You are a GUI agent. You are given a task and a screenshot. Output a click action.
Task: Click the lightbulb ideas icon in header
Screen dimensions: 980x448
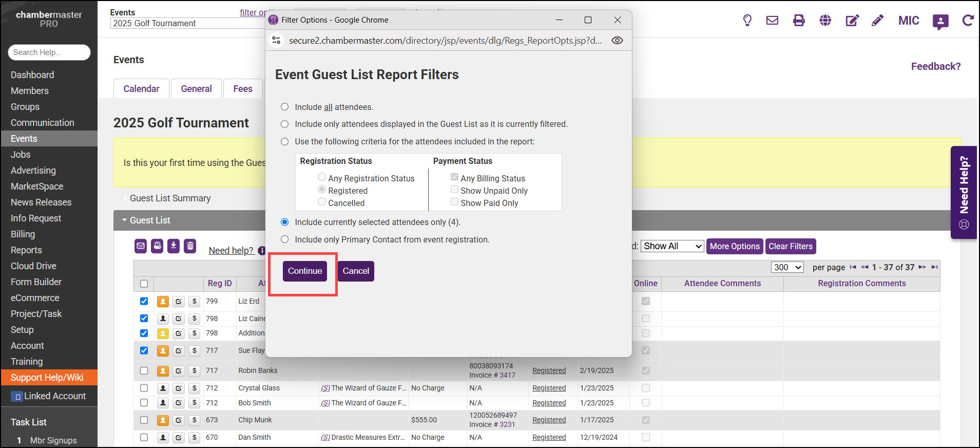(x=747, y=21)
